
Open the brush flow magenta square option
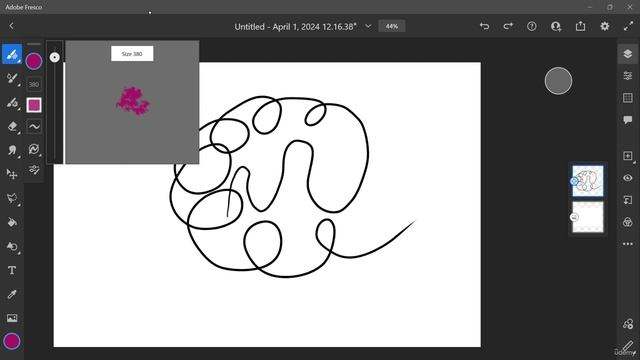pos(34,105)
